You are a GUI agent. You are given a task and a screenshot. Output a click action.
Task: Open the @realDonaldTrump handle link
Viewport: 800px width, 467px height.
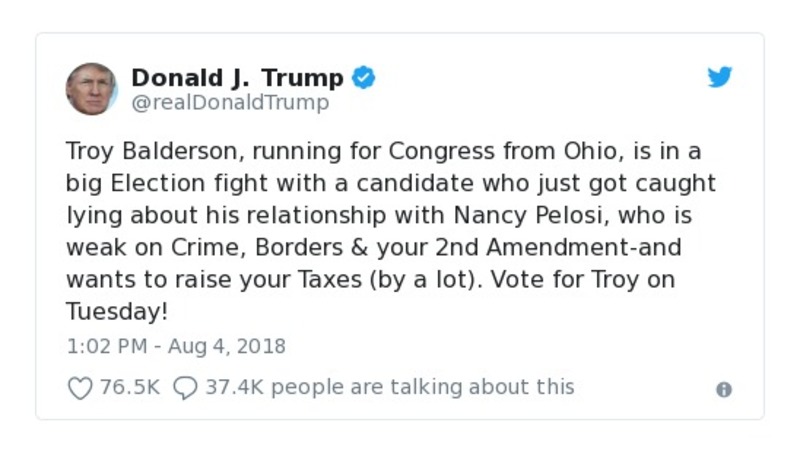point(230,102)
